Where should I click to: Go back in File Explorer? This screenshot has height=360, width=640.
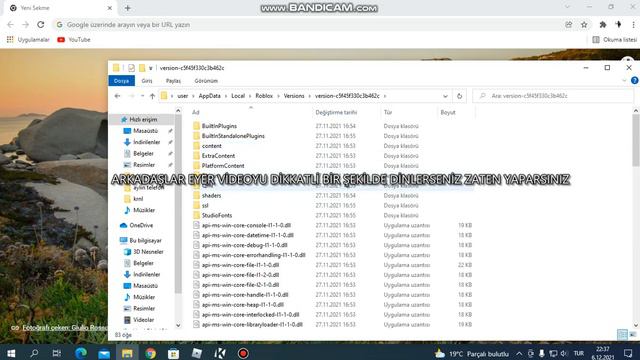point(118,96)
